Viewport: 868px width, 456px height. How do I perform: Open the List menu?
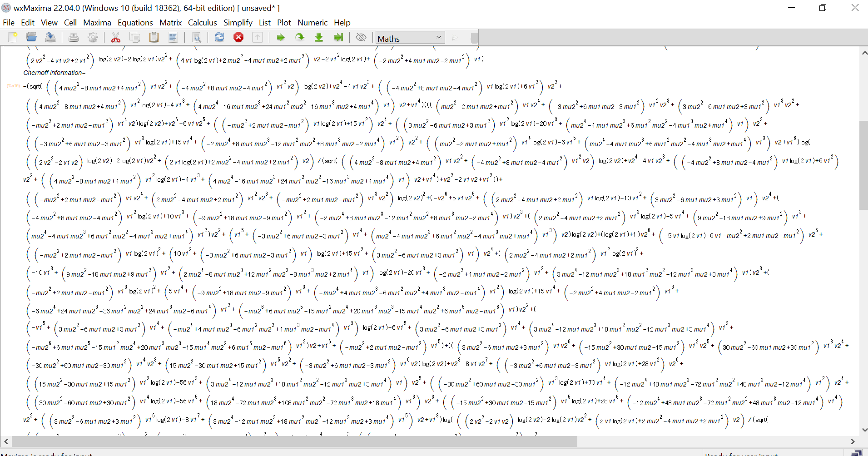point(265,23)
